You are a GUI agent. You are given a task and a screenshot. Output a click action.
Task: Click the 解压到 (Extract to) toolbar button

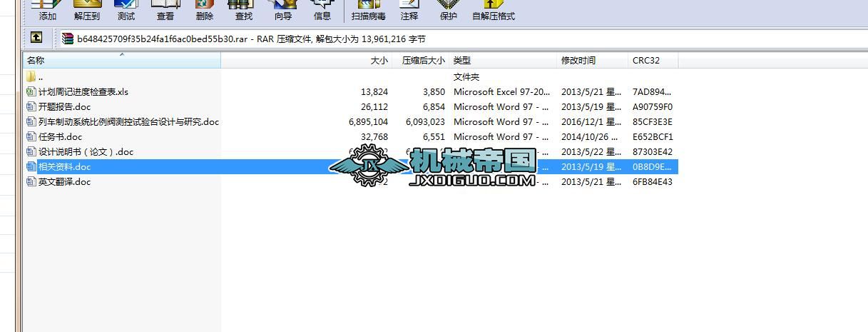coord(87,10)
